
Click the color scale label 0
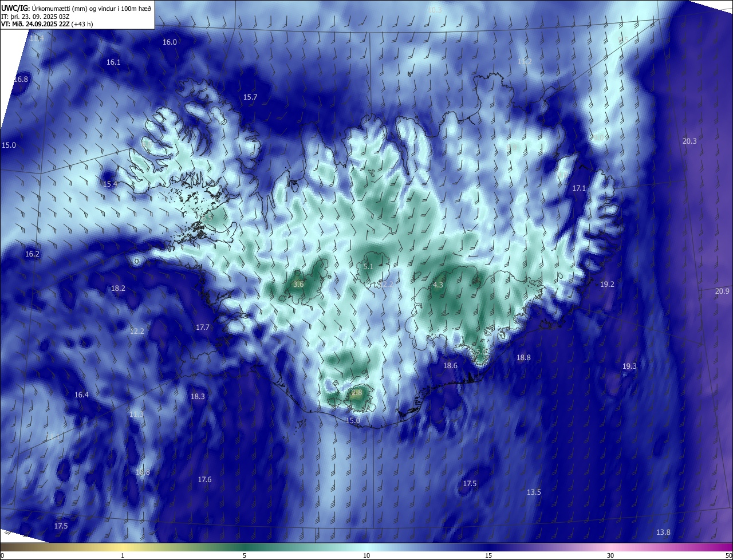(2, 555)
